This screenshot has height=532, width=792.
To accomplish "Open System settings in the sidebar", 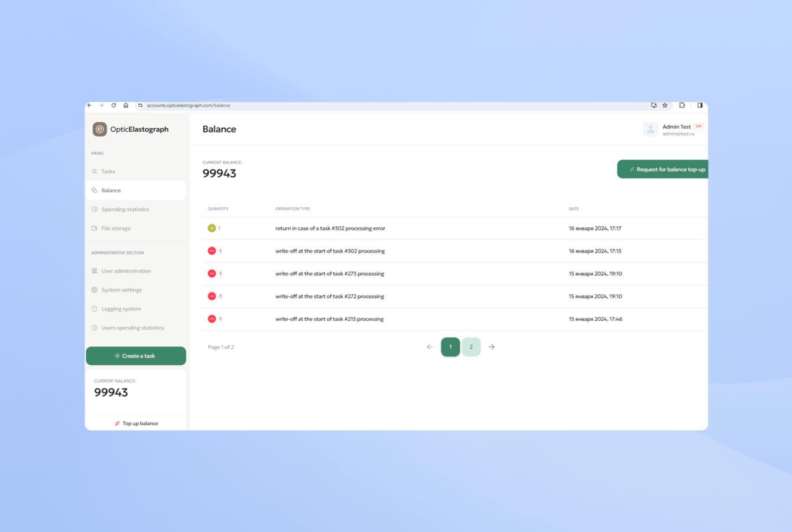I will pyautogui.click(x=136, y=290).
